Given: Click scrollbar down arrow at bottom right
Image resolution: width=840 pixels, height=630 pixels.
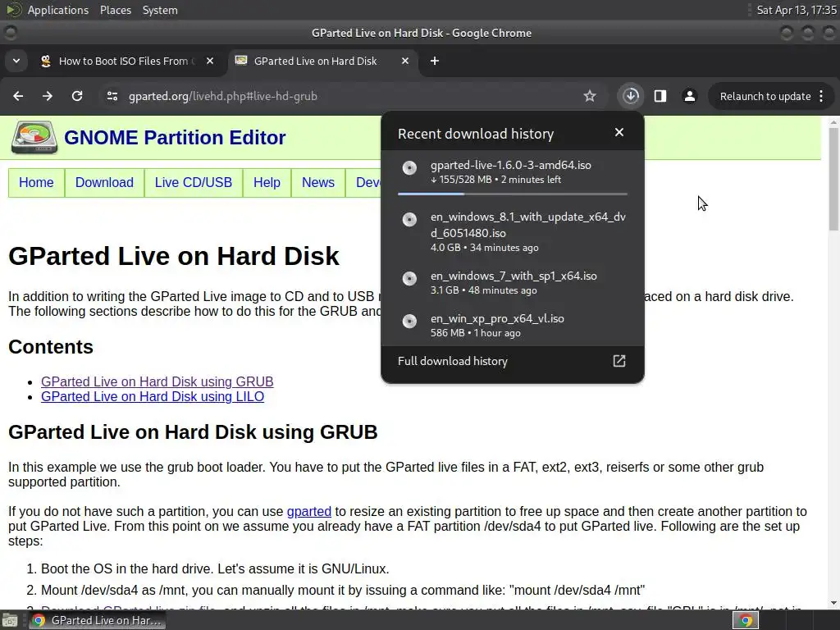Looking at the screenshot, I should (833, 603).
